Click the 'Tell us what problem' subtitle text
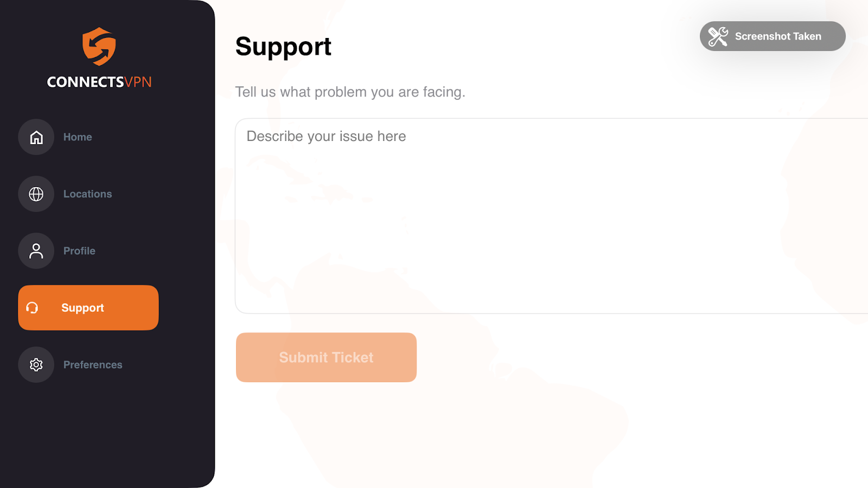 (350, 92)
